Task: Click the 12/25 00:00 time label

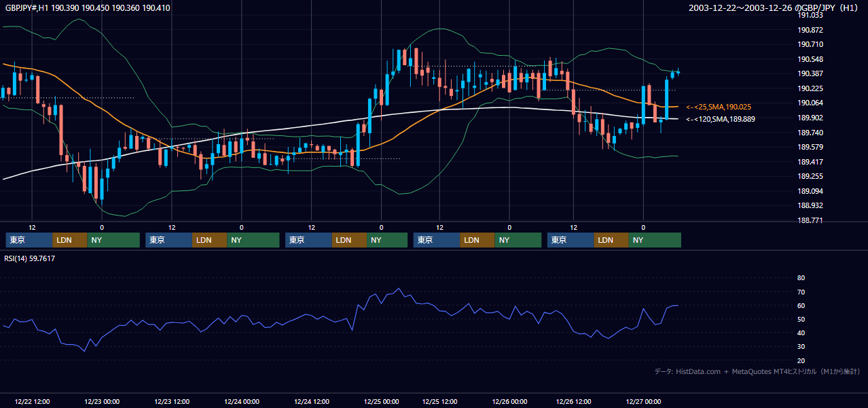Action: tap(382, 401)
